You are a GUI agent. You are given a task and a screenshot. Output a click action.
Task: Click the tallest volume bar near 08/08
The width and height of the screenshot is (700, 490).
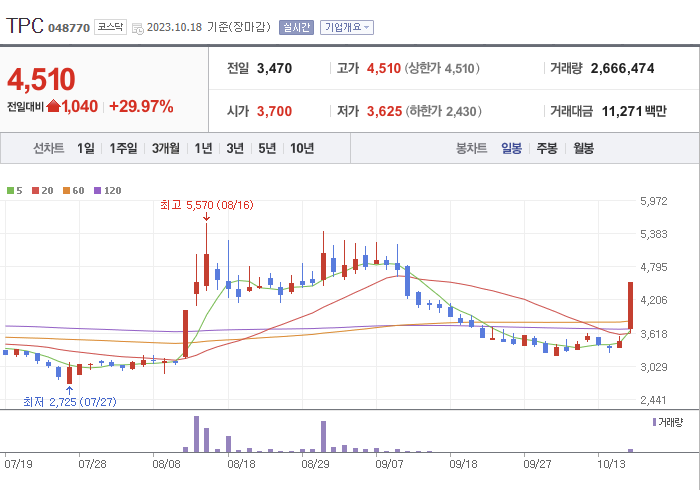pyautogui.click(x=196, y=434)
